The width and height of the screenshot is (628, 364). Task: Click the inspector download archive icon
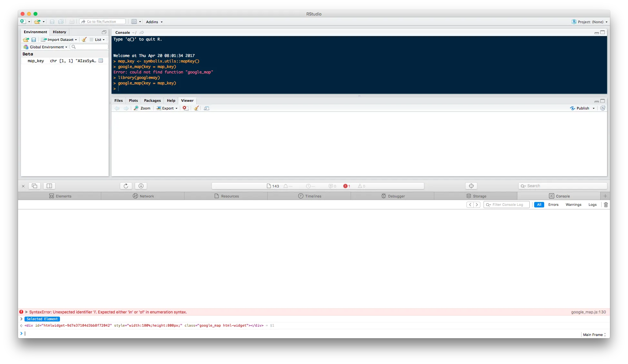coord(141,186)
